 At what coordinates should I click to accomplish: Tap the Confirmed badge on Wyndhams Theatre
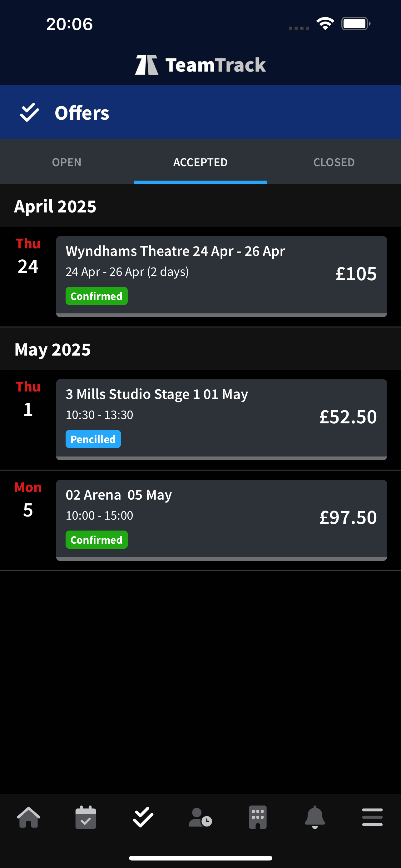(x=96, y=296)
